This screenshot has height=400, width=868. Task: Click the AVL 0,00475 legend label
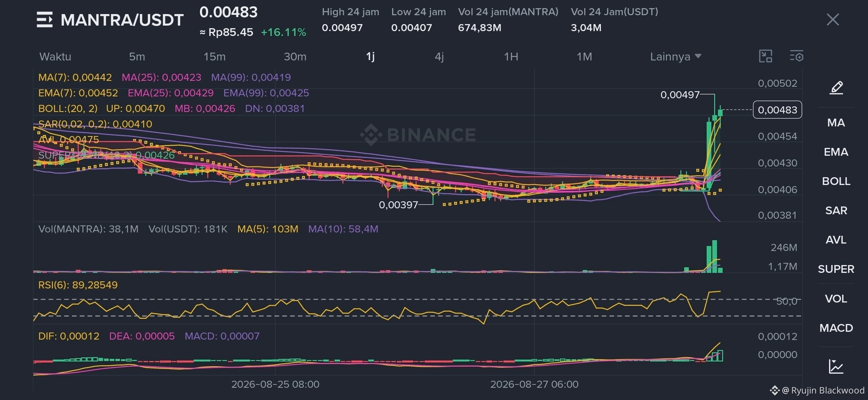[69, 140]
